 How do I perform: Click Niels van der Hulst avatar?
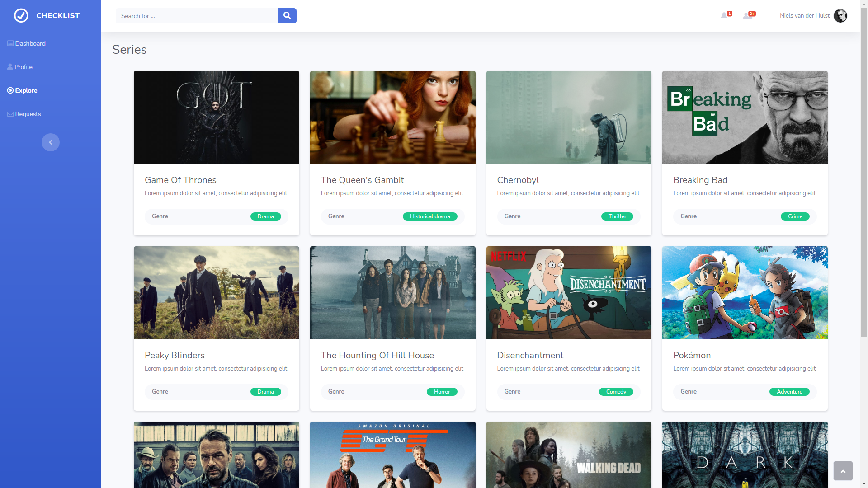[x=840, y=16]
